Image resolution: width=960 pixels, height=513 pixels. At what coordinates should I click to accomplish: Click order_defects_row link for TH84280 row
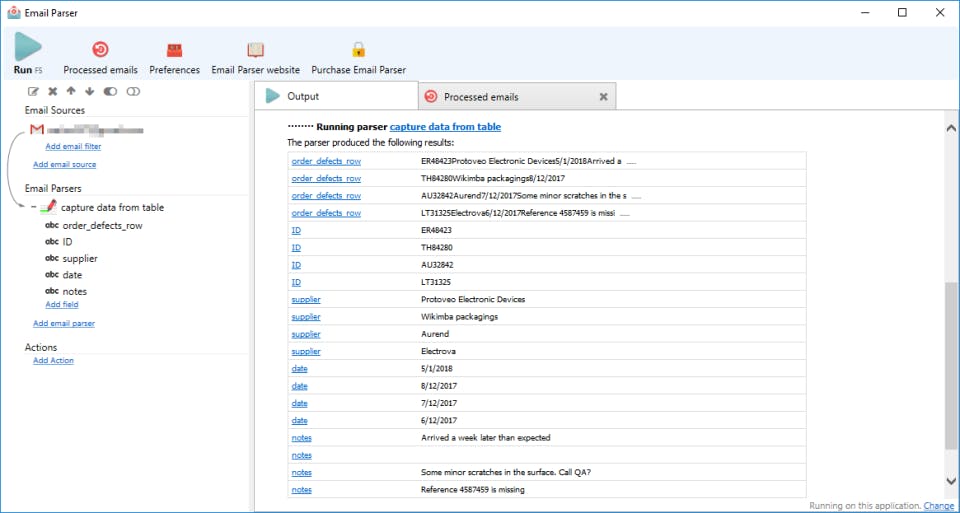(326, 179)
